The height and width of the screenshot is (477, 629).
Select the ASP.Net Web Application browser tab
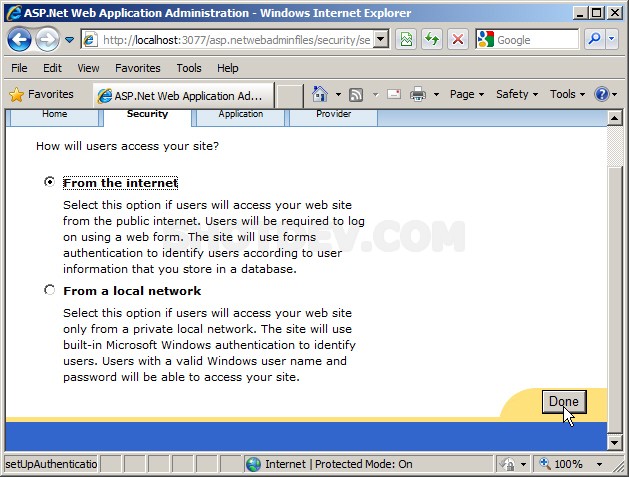184,95
